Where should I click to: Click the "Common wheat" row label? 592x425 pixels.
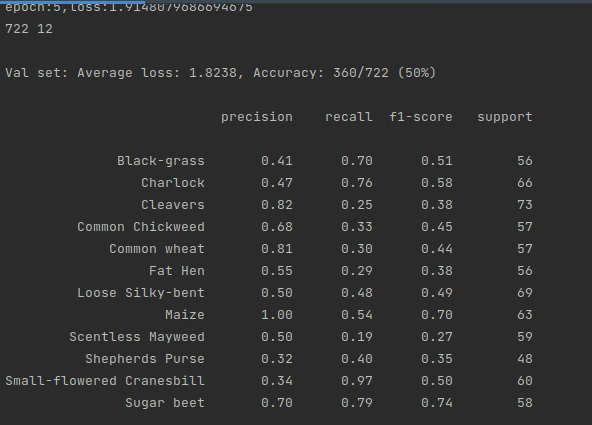(x=157, y=249)
